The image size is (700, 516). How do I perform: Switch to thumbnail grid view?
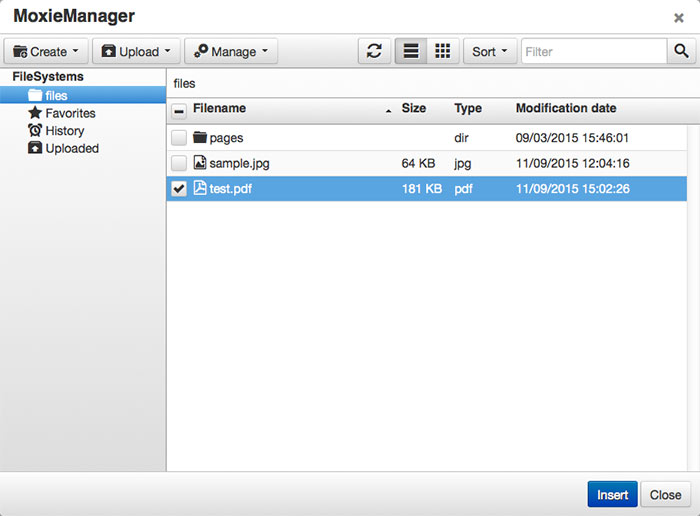[442, 51]
